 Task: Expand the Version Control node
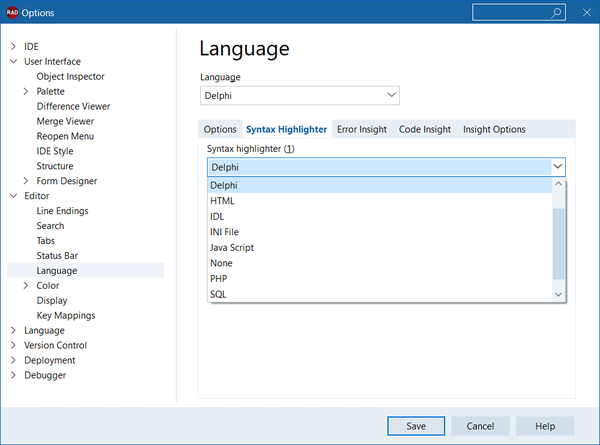[13, 345]
